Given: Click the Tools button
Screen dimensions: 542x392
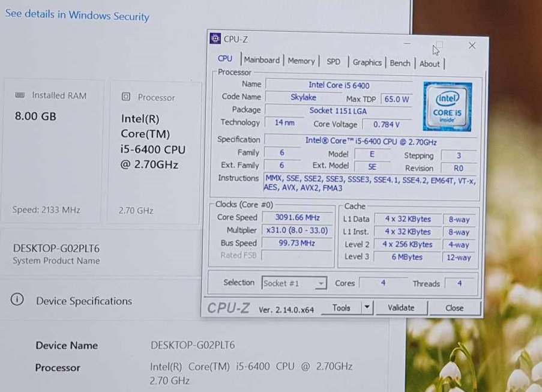Looking at the screenshot, I should pyautogui.click(x=341, y=307).
